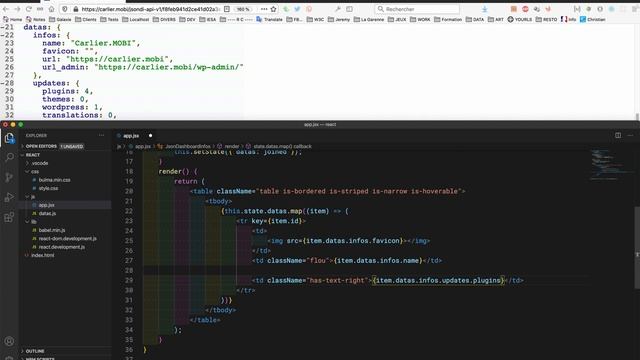Click render in the breadcrumb path
Viewport: 640px width, 360px height.
pyautogui.click(x=231, y=146)
